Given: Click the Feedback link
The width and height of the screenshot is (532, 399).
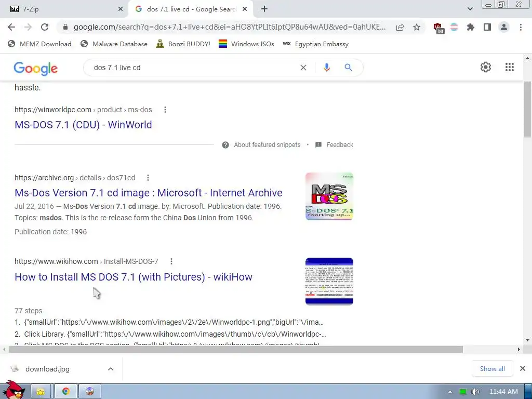Looking at the screenshot, I should pos(340,145).
